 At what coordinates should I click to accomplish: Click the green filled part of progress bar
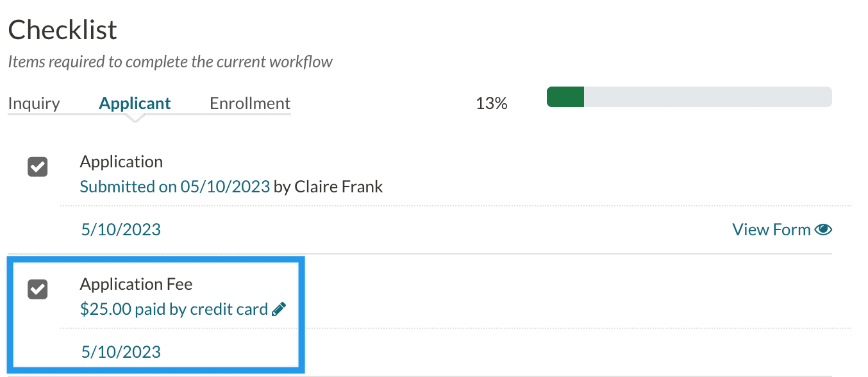(565, 97)
